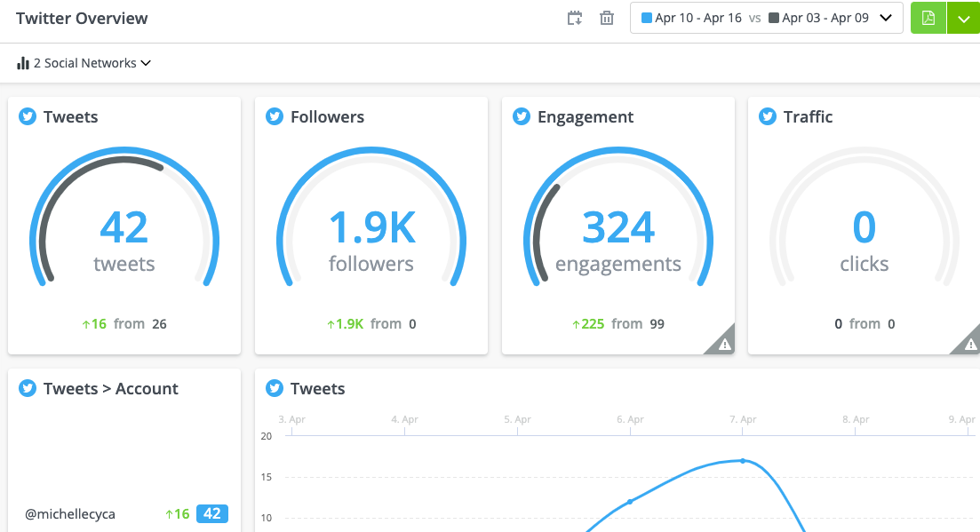Click the 324 engagements gauge
This screenshot has height=532, width=980.
618,228
